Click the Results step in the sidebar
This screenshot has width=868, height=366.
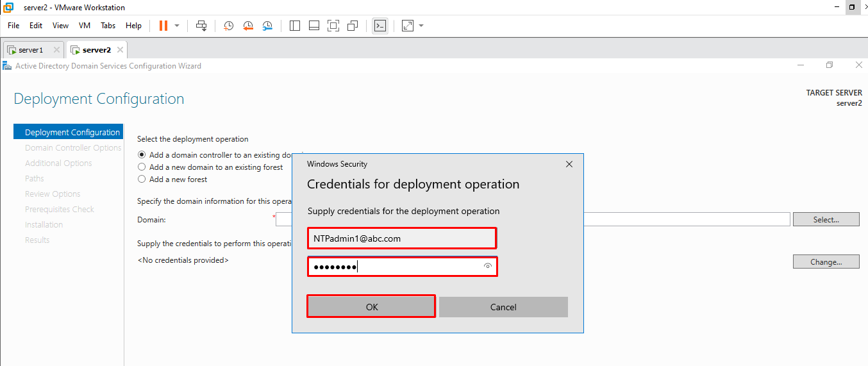click(x=37, y=240)
